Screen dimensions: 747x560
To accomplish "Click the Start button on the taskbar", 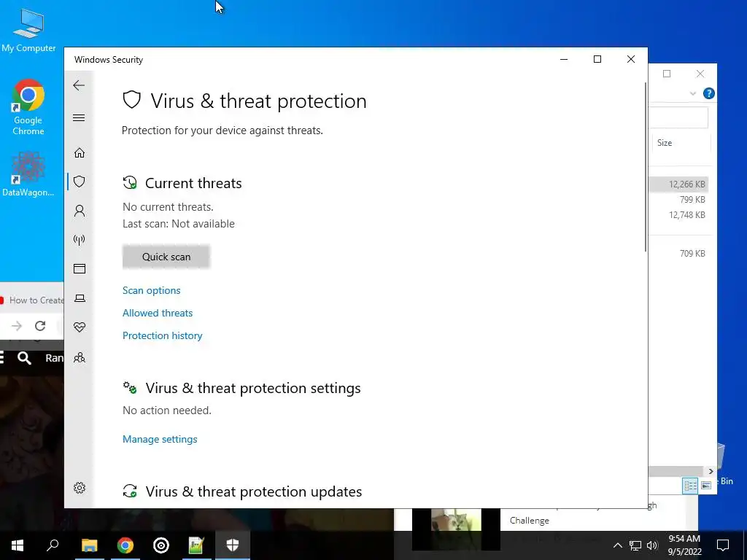I will coord(18,545).
